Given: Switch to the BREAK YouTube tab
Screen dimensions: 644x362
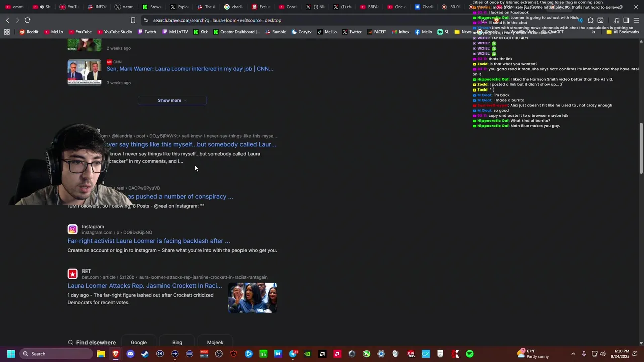Looking at the screenshot, I should click(369, 7).
